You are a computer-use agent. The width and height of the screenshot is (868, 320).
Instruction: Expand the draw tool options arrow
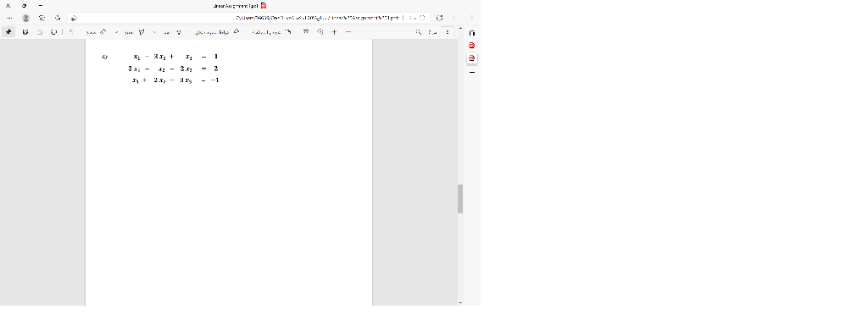pyautogui.click(x=116, y=33)
